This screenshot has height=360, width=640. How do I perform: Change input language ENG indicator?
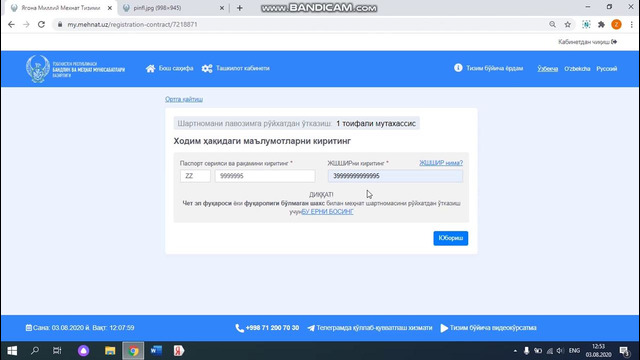pyautogui.click(x=574, y=351)
